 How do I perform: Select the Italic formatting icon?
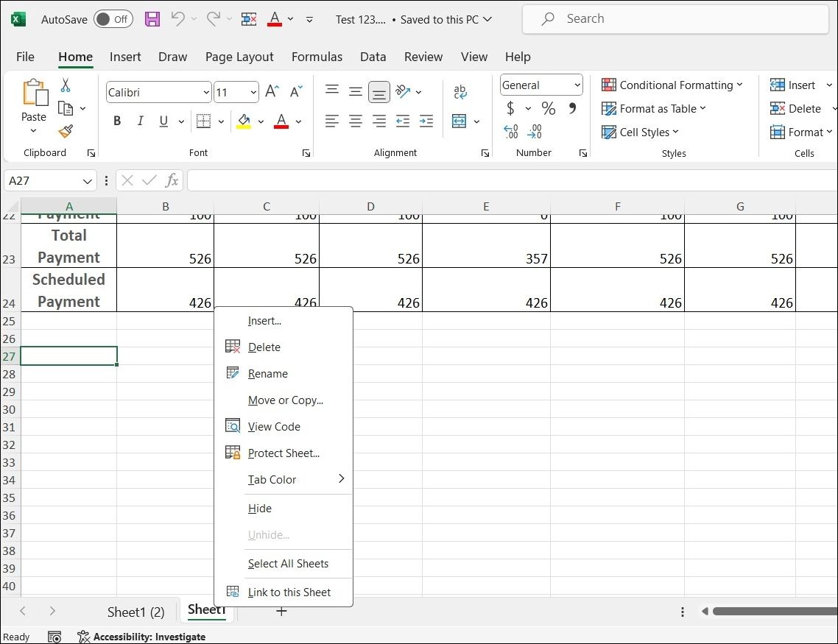coord(140,121)
